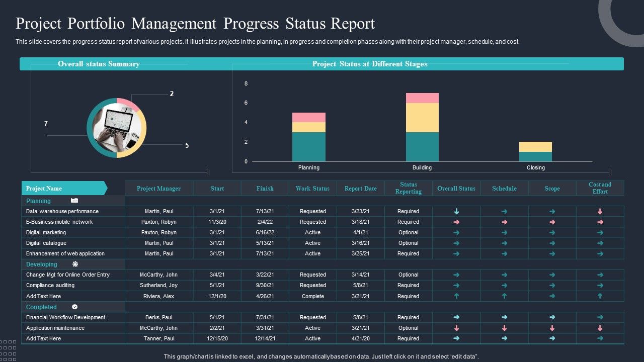Select the teal arrow for Digital marketing Scope
The height and width of the screenshot is (362, 644).
click(552, 232)
